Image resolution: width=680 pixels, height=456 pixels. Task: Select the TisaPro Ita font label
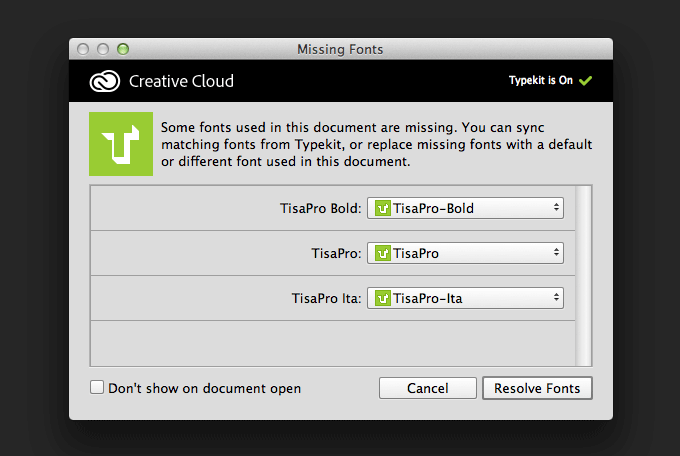(326, 298)
